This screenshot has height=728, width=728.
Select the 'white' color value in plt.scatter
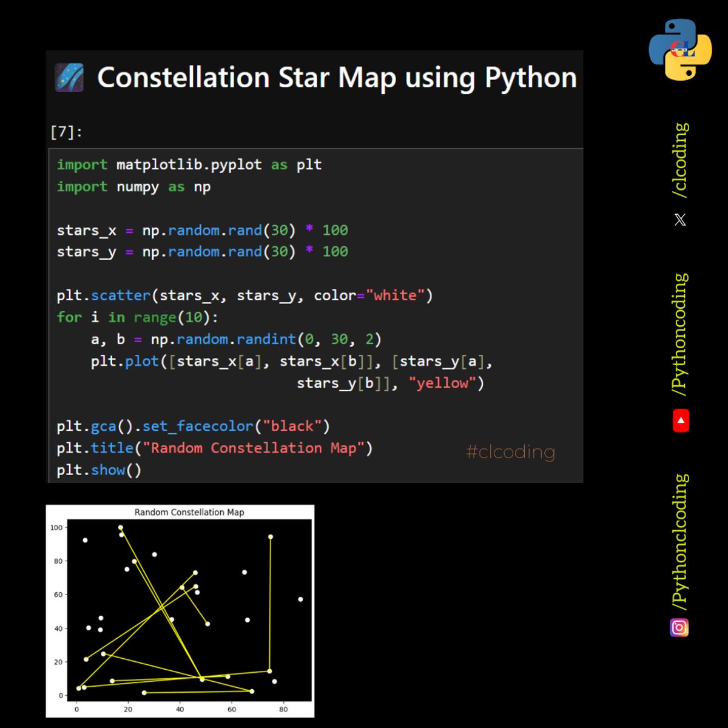pyautogui.click(x=396, y=295)
